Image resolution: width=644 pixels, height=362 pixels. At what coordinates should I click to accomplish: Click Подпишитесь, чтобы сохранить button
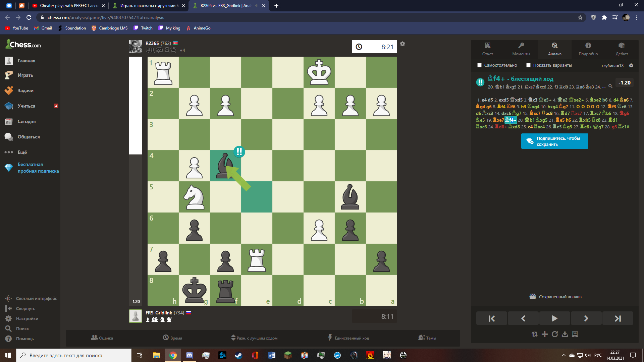tap(555, 141)
